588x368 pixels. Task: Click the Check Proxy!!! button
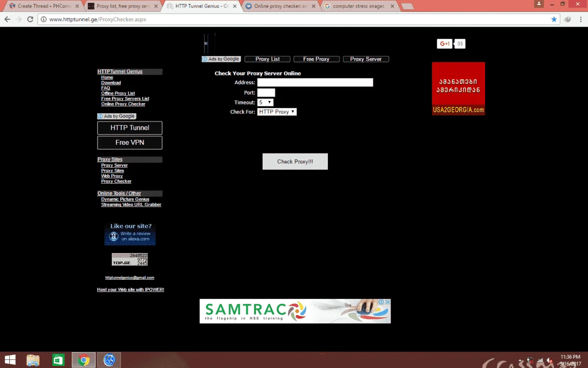[x=295, y=161]
